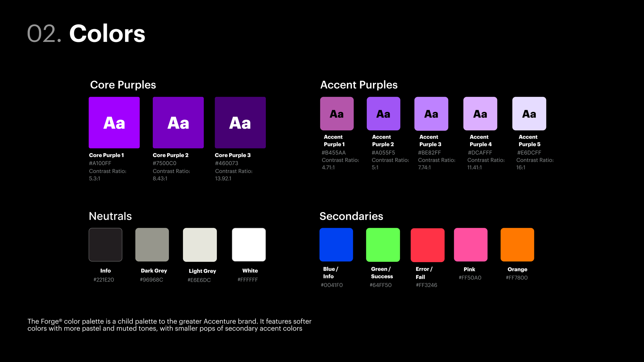Click the hex code #96968C
The width and height of the screenshot is (644, 362).
point(151,280)
